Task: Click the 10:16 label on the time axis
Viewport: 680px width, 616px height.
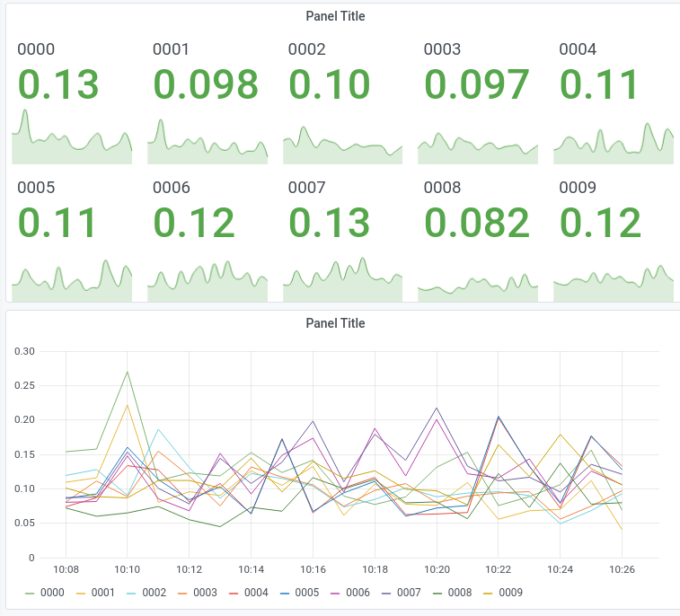Action: pyautogui.click(x=314, y=569)
